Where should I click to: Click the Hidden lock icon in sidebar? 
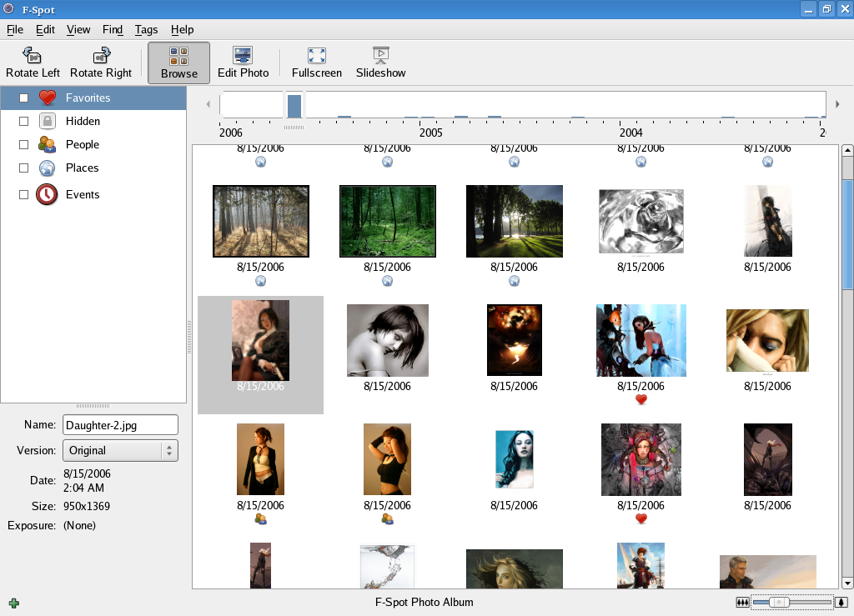[48, 121]
